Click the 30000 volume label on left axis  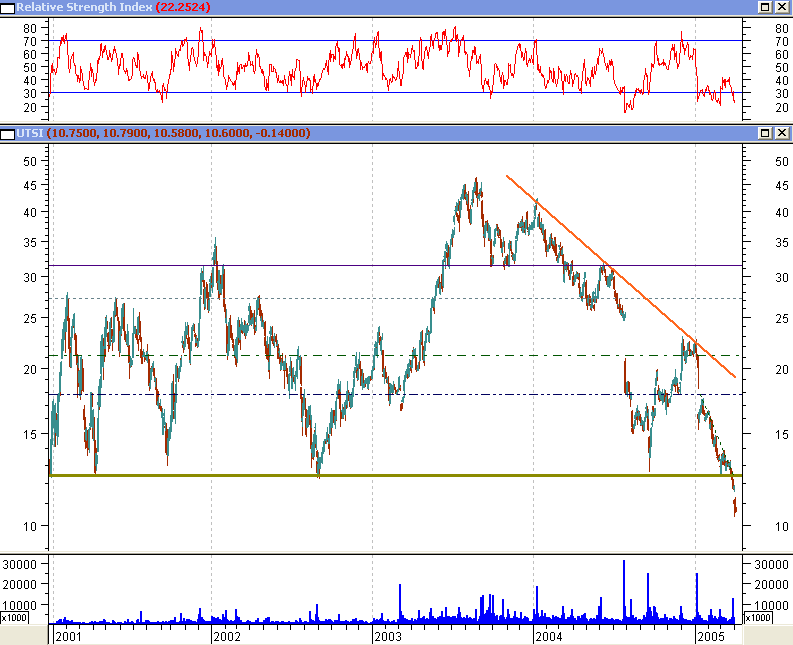point(19,565)
